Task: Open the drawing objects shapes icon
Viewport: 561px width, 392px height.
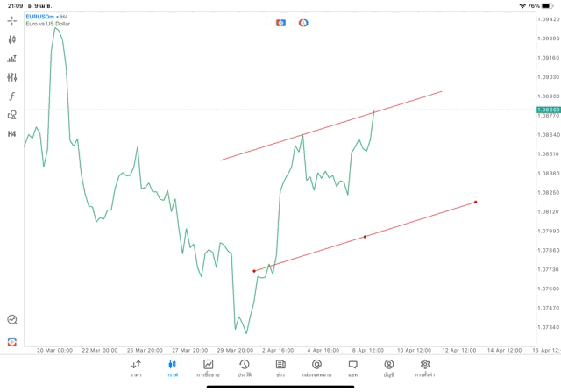Action: (x=11, y=114)
